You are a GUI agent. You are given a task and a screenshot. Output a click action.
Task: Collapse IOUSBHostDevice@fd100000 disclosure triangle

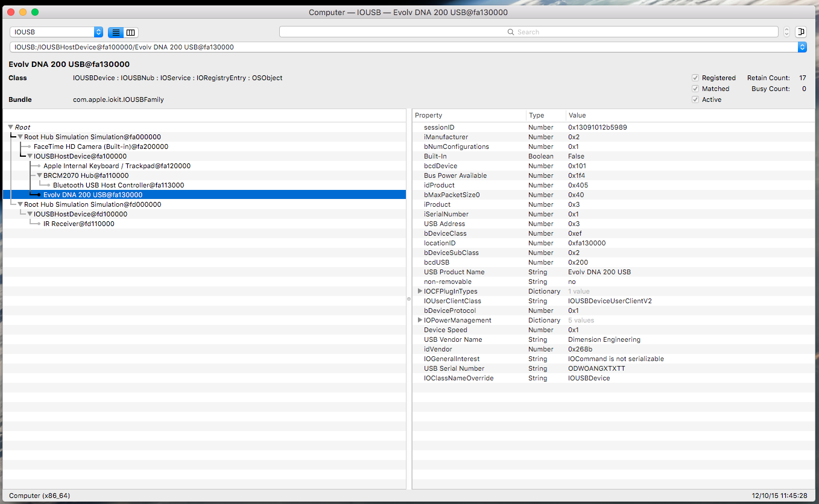point(30,214)
